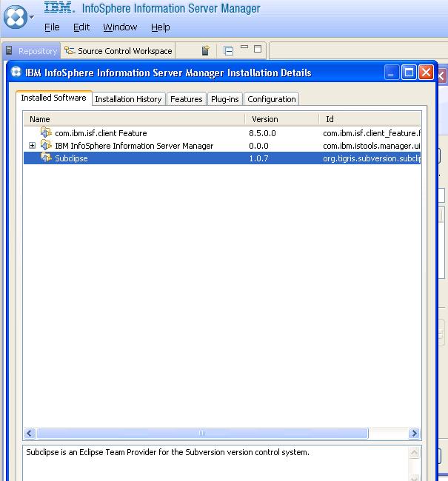Screen dimensions: 448x481
Task: Click the Subclipse feature icon
Action: (46, 158)
